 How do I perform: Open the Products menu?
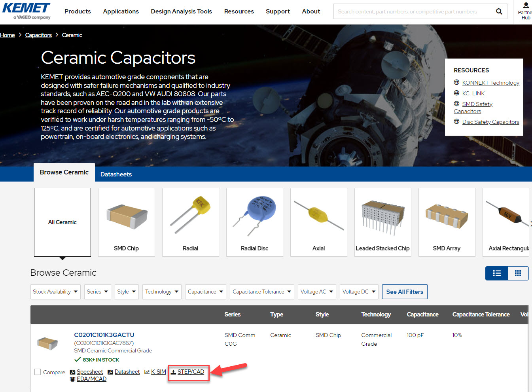(78, 11)
